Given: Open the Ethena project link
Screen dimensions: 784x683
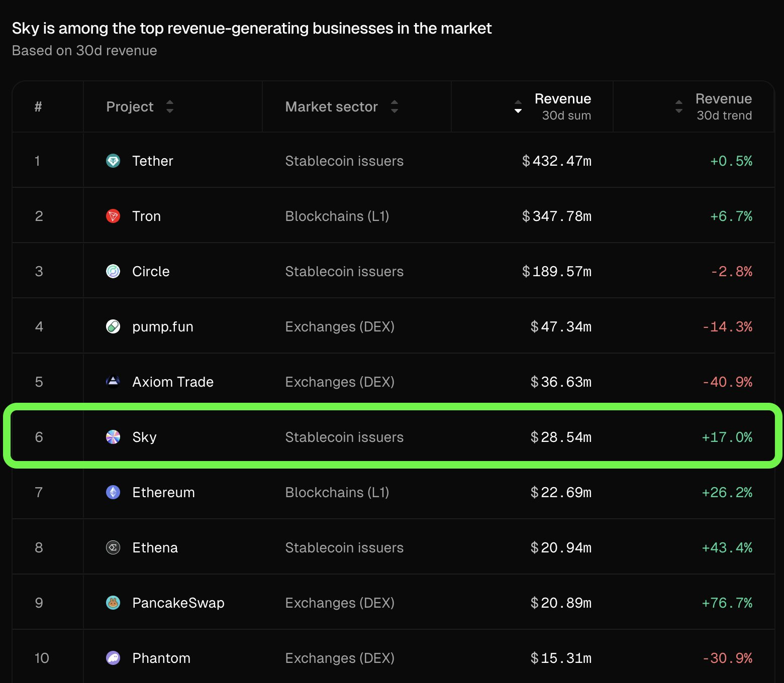Looking at the screenshot, I should click(x=155, y=547).
